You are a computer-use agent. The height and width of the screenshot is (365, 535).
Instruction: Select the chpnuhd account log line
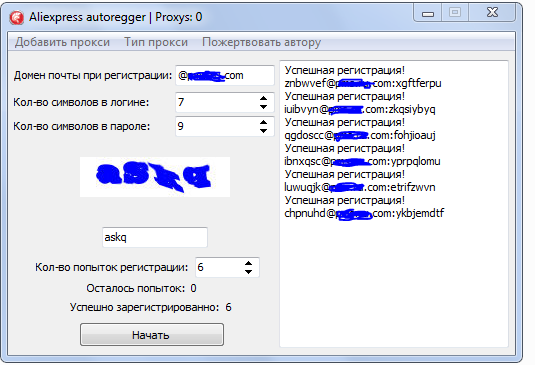tap(364, 213)
